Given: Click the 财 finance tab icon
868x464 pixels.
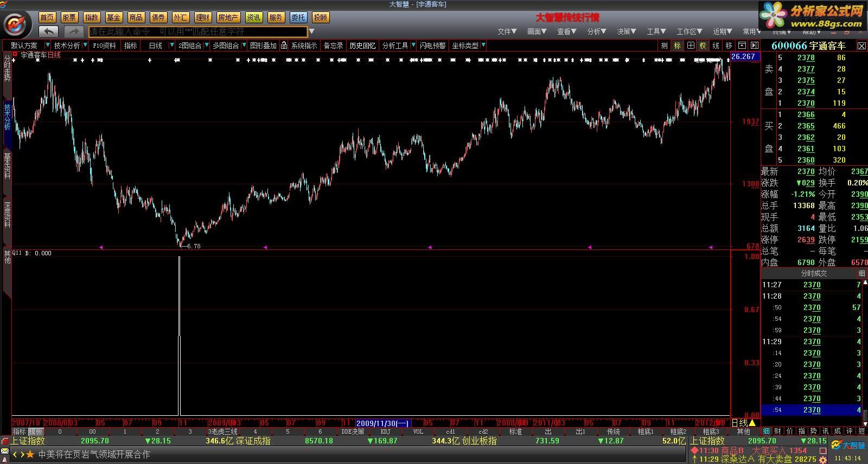Looking at the screenshot, I should (x=778, y=431).
